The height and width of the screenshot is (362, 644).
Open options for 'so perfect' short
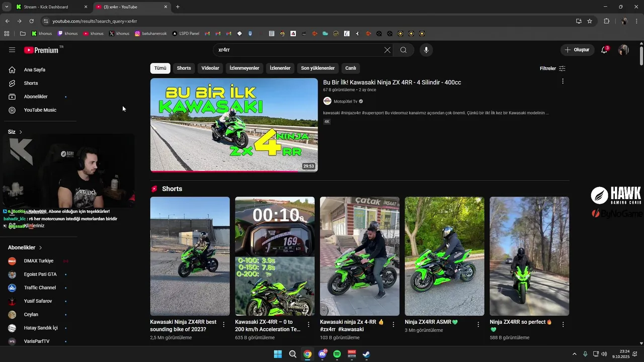(563, 325)
